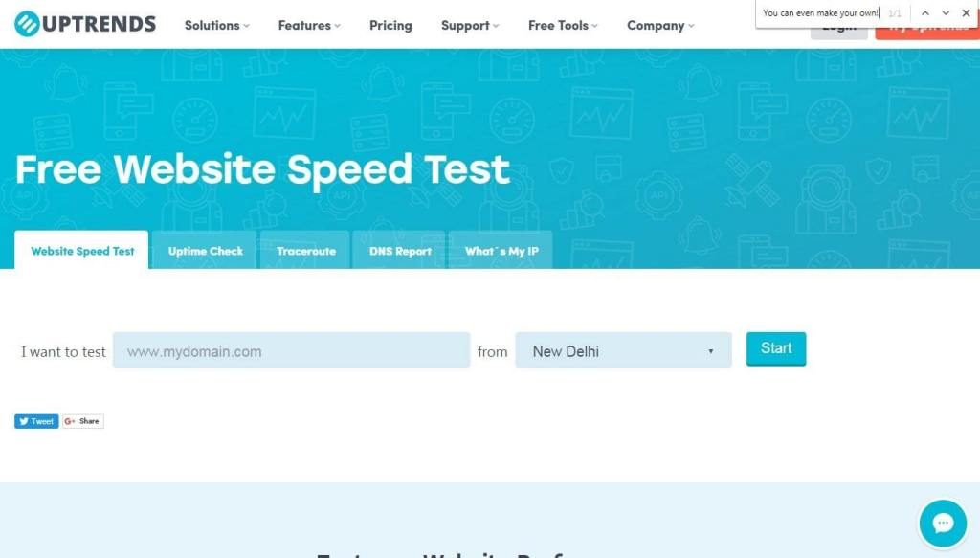Click the Google+ Share button
Viewport: 980px width, 558px height.
(82, 421)
